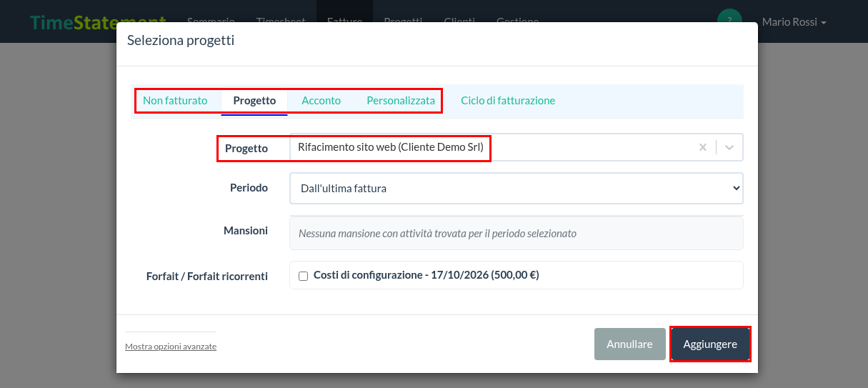Open the Periodo dropdown
Screen dimensions: 868x388
(x=517, y=189)
